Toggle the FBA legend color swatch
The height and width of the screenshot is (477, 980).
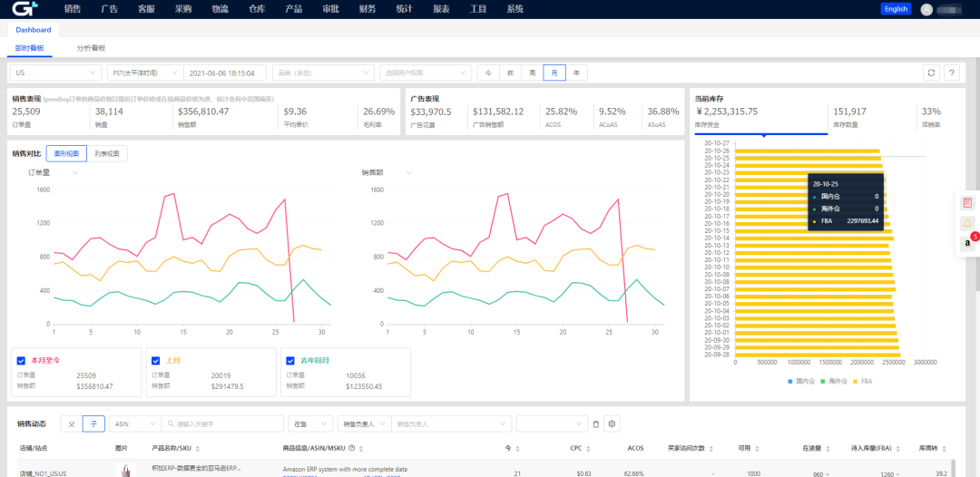click(855, 381)
